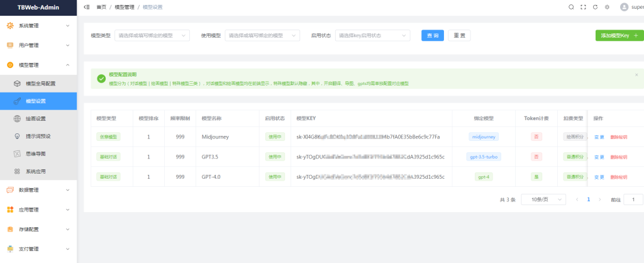This screenshot has width=644, height=263.
Task: Click the user avatar icon
Action: pos(624,7)
